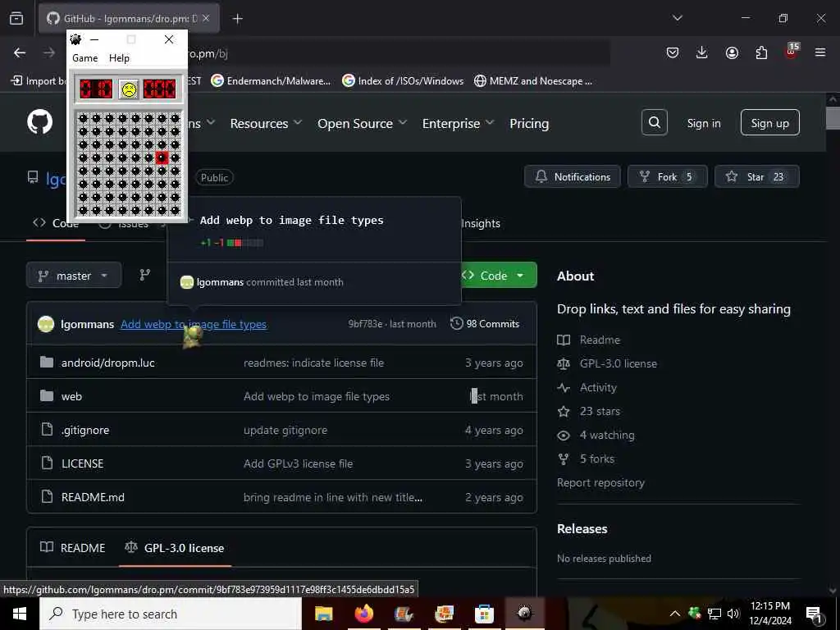This screenshot has width=840, height=630.
Task: Select the Code repository tab
Action: click(56, 223)
